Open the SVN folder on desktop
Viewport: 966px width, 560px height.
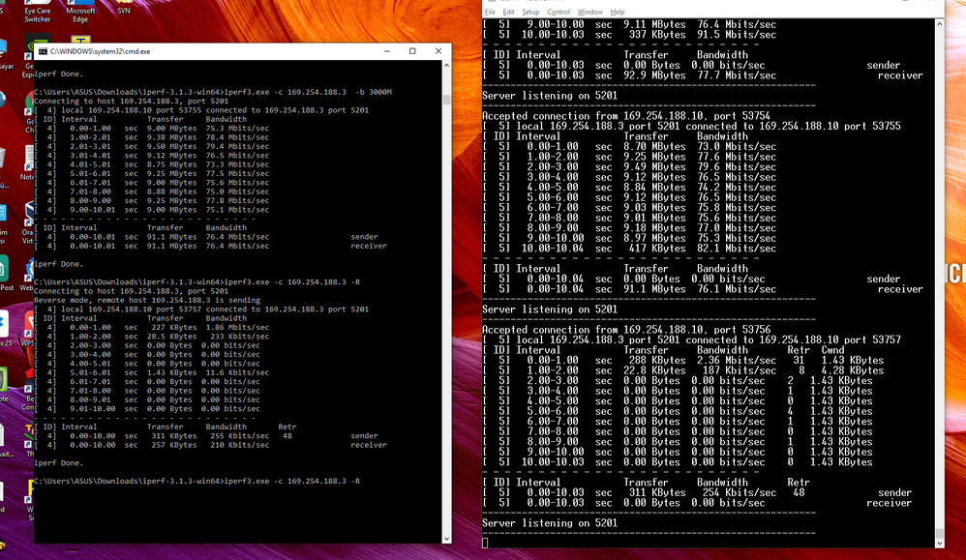(x=124, y=8)
